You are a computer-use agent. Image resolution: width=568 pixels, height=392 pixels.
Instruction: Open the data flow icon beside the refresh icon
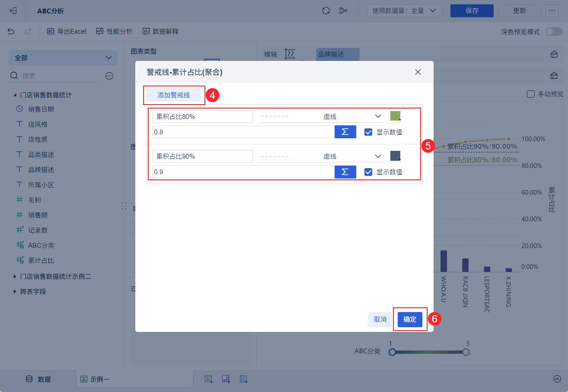pyautogui.click(x=344, y=11)
